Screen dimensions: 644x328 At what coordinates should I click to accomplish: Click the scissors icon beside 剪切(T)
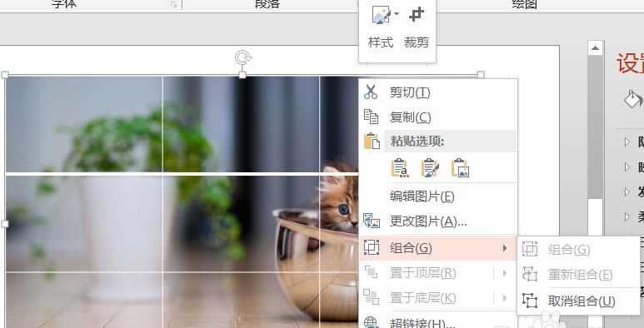click(x=371, y=92)
